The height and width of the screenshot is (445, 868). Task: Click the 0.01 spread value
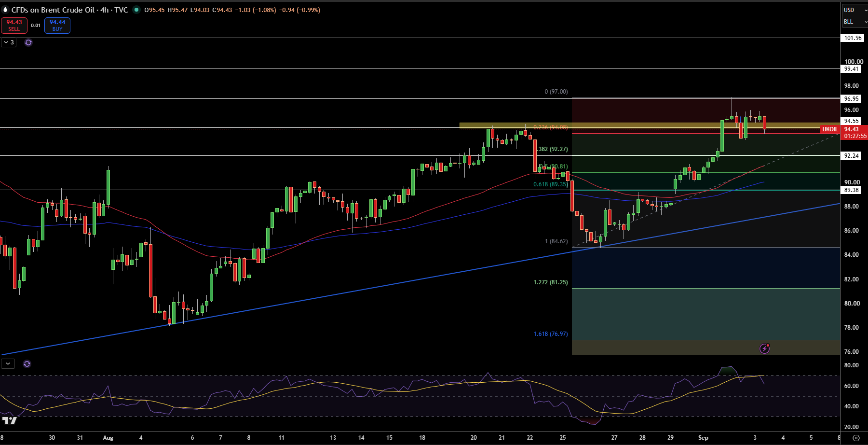[x=36, y=26]
